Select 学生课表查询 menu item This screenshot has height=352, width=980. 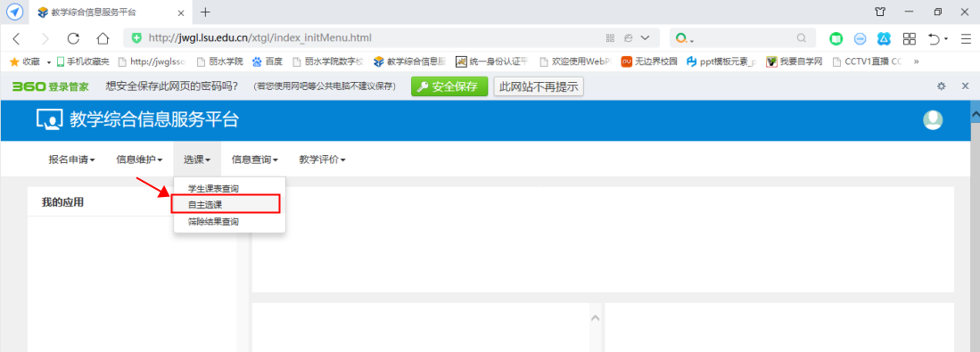[x=213, y=188]
